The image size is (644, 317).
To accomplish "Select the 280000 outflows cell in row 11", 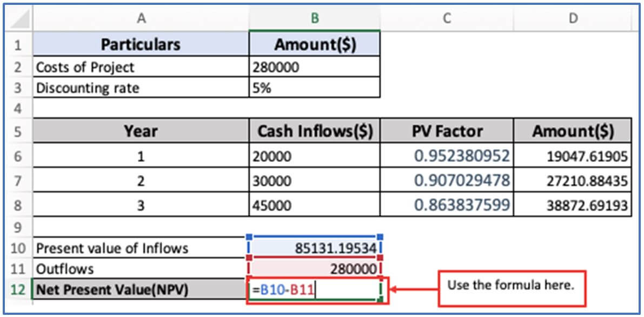I will 315,268.
